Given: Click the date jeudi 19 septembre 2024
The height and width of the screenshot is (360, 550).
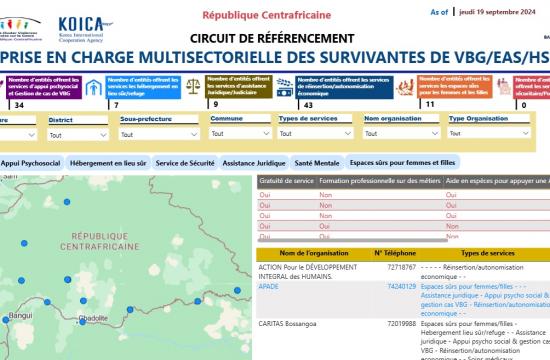Looking at the screenshot, I should 497,12.
